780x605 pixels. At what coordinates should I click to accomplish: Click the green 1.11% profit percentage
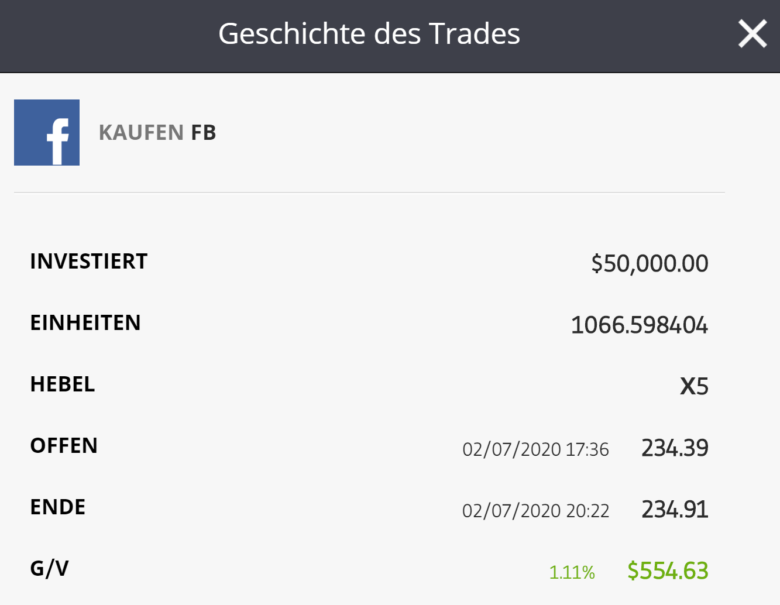click(x=572, y=573)
